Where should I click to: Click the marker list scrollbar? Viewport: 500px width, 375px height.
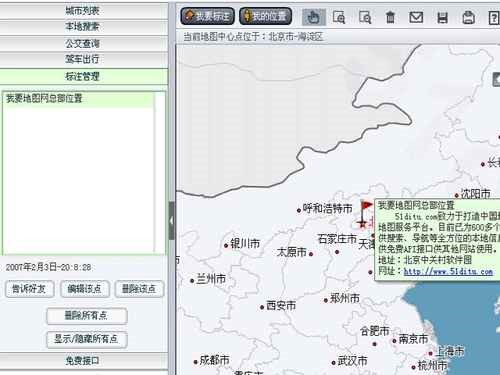160,172
